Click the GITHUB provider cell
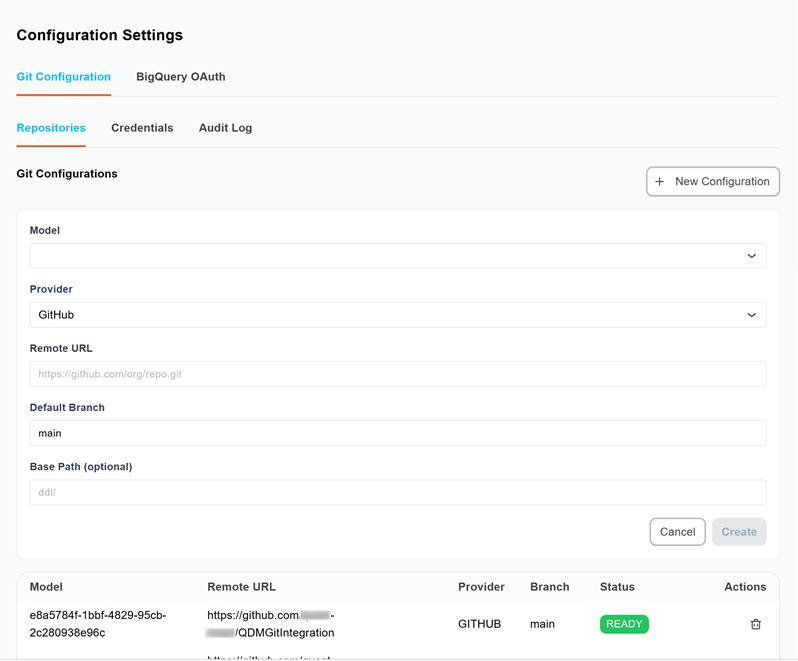Viewport: 798px width, 661px height. pyautogui.click(x=479, y=624)
